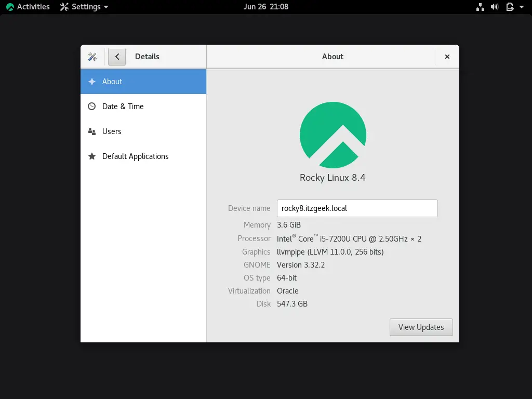Click the memory value '3.6 GiB'
The height and width of the screenshot is (399, 532).
289,225
